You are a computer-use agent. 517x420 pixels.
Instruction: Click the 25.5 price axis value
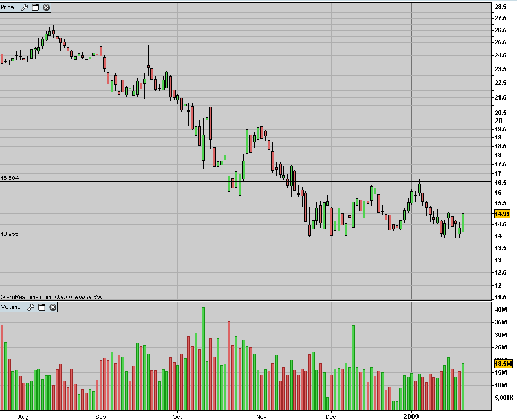click(x=501, y=42)
